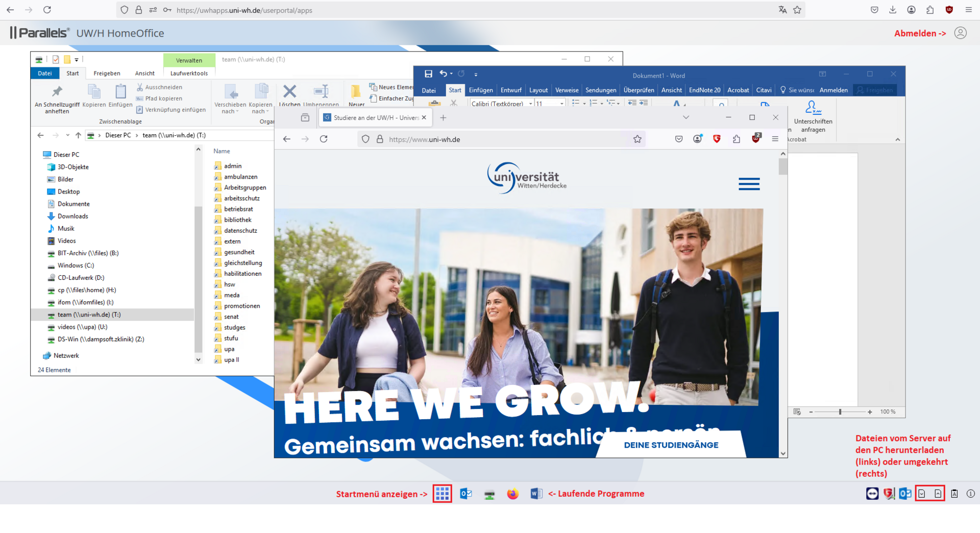Open the Word icon in running programs bar
Image resolution: width=980 pixels, height=533 pixels.
[x=536, y=494]
